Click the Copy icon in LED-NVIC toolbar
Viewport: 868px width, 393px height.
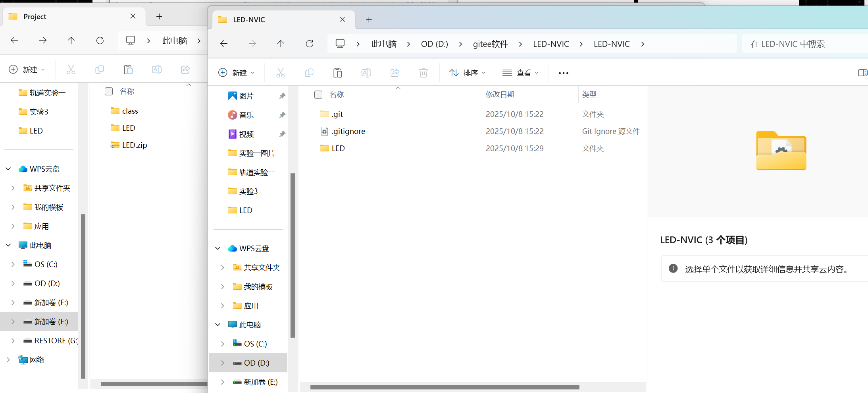pos(309,73)
